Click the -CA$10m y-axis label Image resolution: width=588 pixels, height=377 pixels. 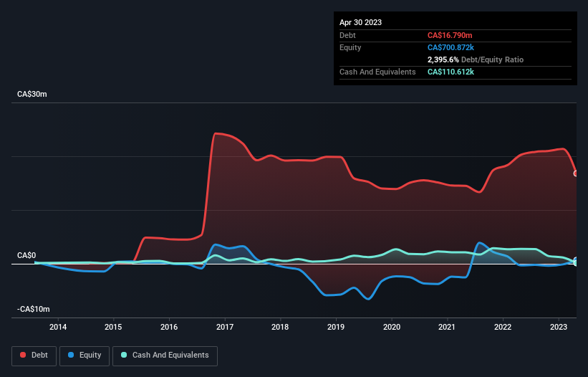pyautogui.click(x=34, y=309)
